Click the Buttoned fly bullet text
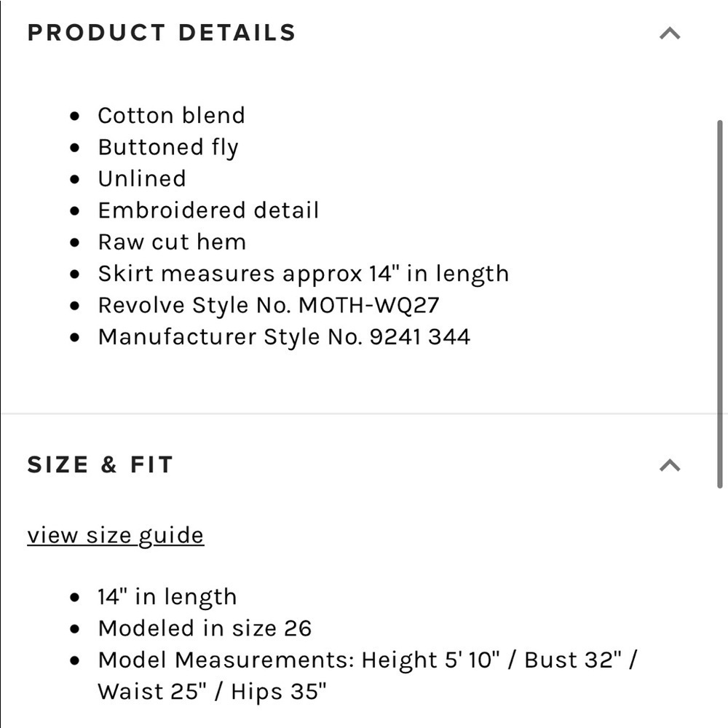 [168, 148]
